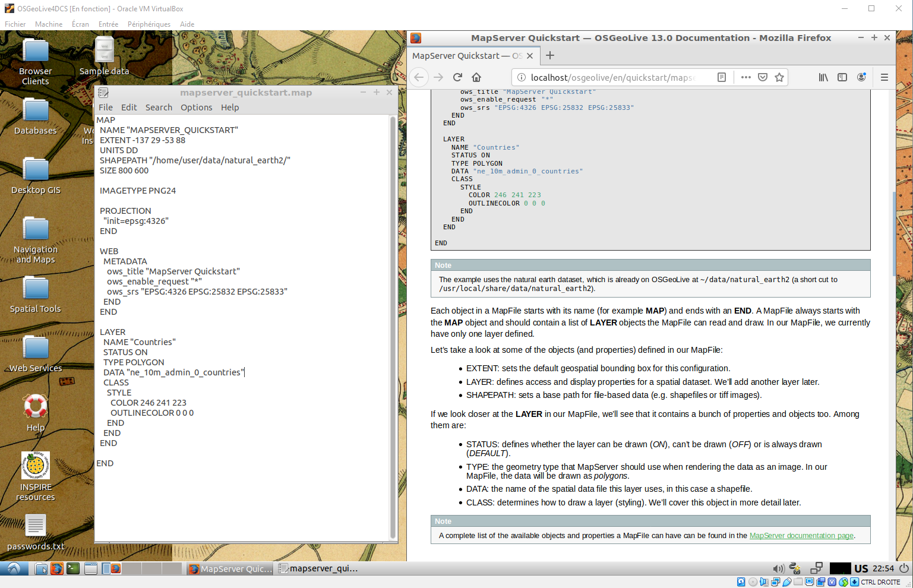The width and height of the screenshot is (913, 588).
Task: Switch to the MapServer Quickstart taskbar window
Action: [x=230, y=568]
